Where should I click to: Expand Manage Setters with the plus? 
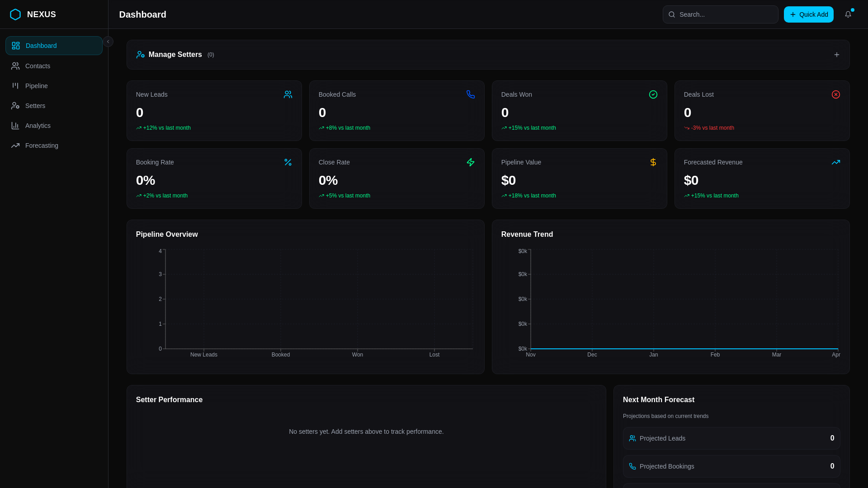[x=837, y=55]
